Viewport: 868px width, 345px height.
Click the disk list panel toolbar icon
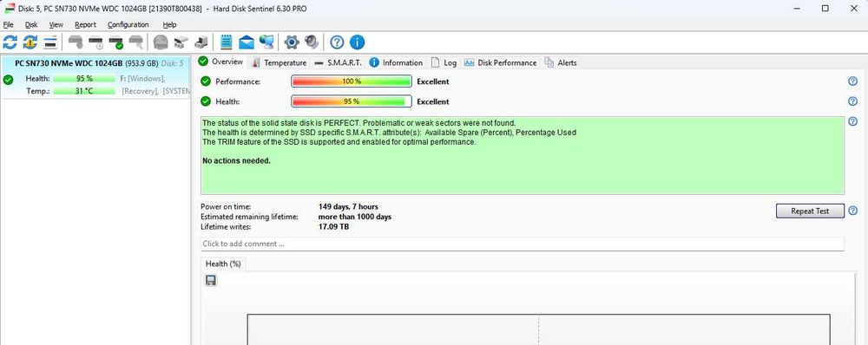[50, 42]
